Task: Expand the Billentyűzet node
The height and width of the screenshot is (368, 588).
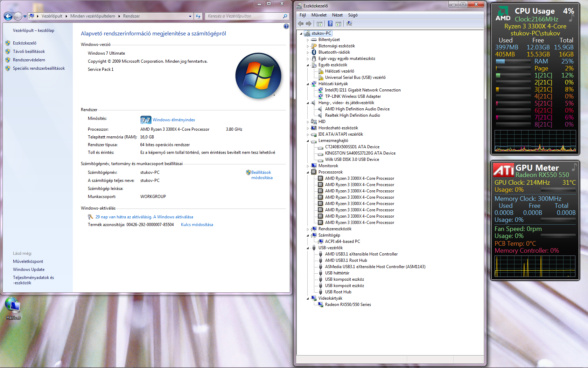Action: point(308,40)
